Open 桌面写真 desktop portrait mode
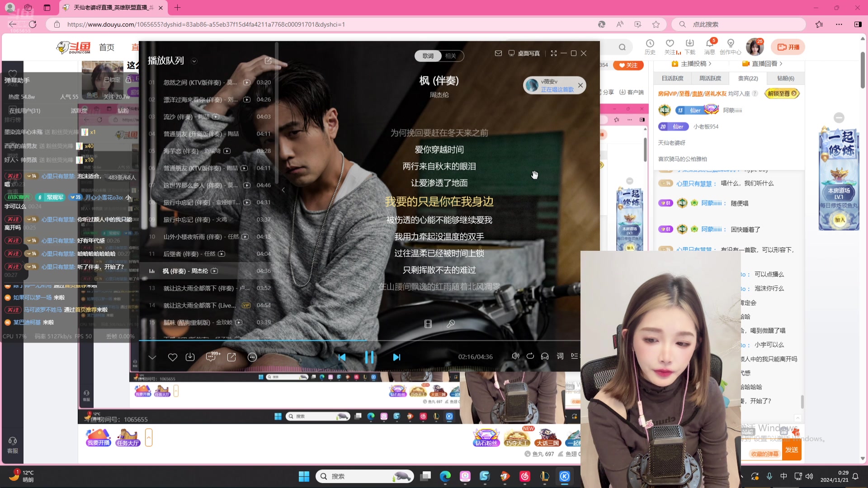868x488 pixels. click(x=524, y=53)
